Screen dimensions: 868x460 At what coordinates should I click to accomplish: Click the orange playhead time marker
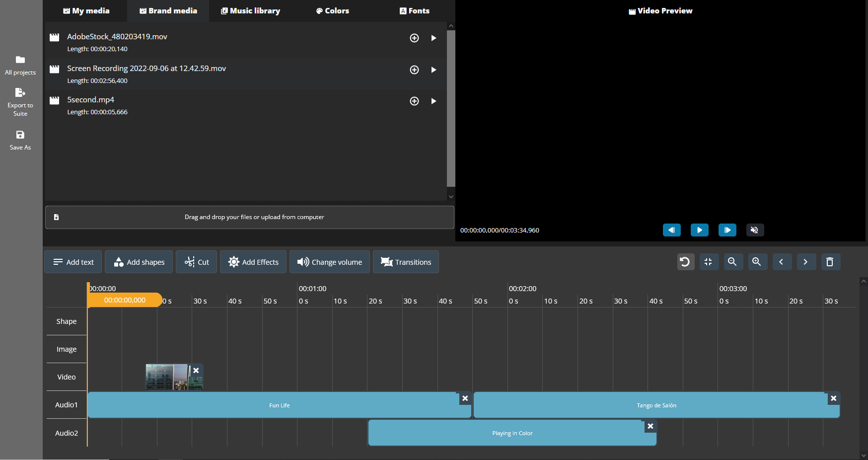tap(125, 300)
